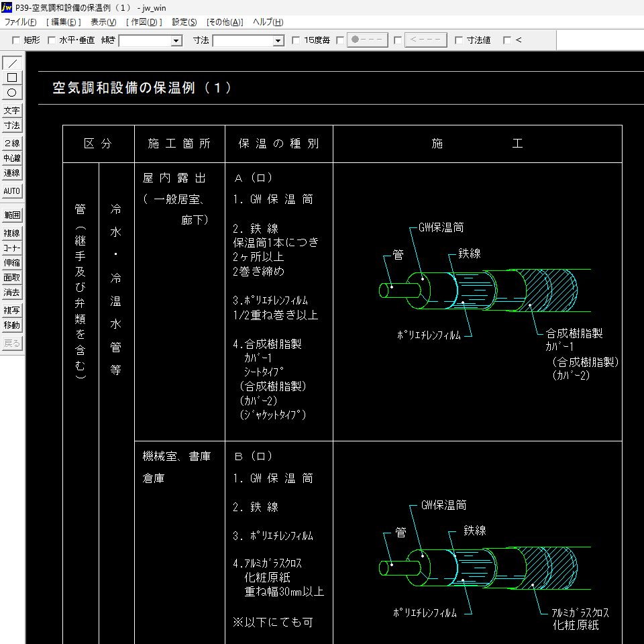Choose the 寸法 dimension tool in sidebar
Screen dimensions: 644x644
point(12,125)
